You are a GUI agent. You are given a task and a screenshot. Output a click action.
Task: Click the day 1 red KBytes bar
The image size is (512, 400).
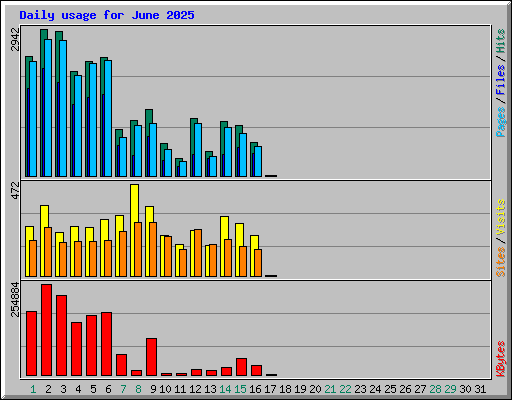point(31,344)
